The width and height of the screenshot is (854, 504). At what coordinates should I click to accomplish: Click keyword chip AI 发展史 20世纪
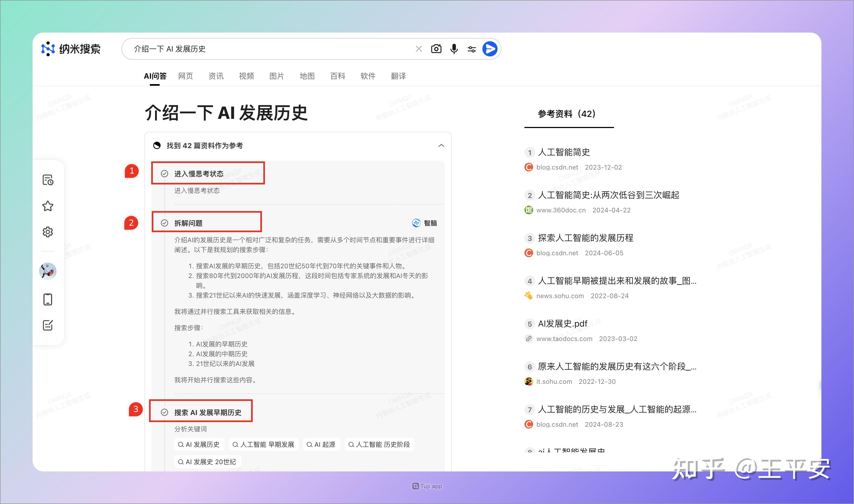click(x=207, y=462)
